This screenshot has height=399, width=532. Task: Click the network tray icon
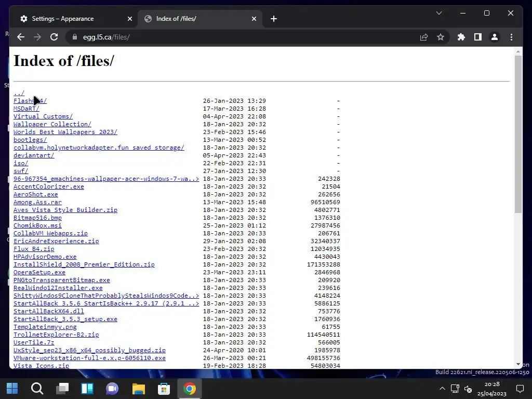tap(455, 389)
